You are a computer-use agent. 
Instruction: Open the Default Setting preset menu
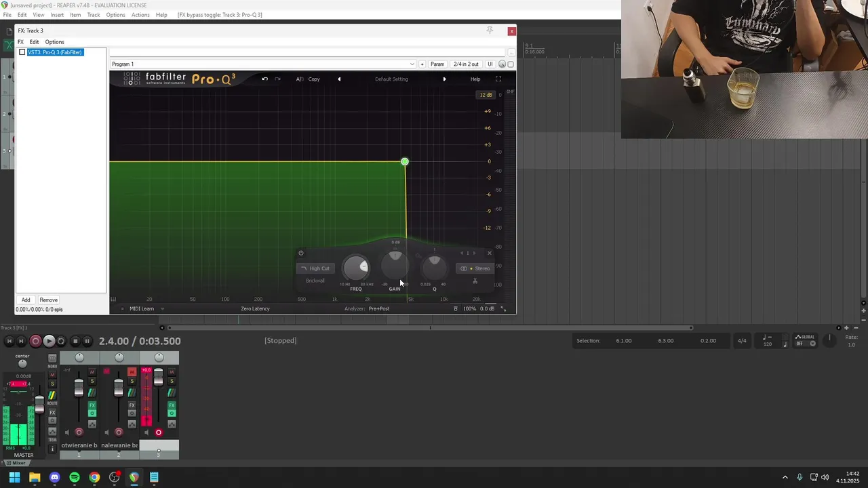tap(391, 79)
